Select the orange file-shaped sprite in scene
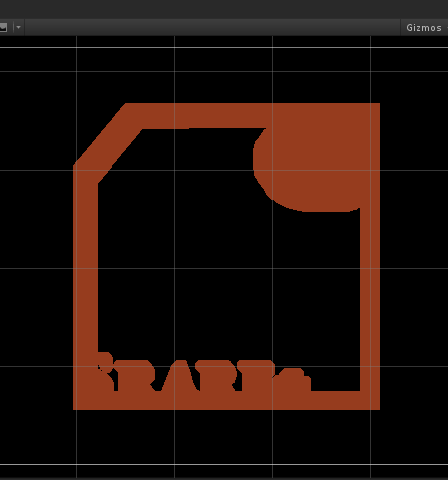448x480 pixels. (x=227, y=256)
